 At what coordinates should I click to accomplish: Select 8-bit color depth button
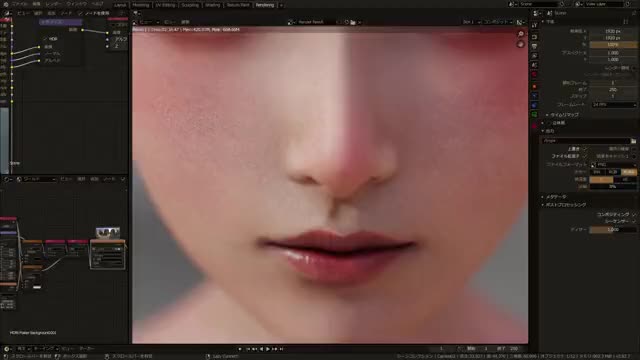tap(602, 180)
